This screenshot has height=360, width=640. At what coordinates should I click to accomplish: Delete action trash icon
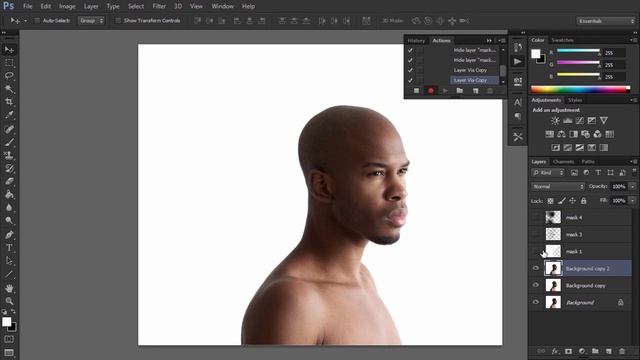point(490,91)
